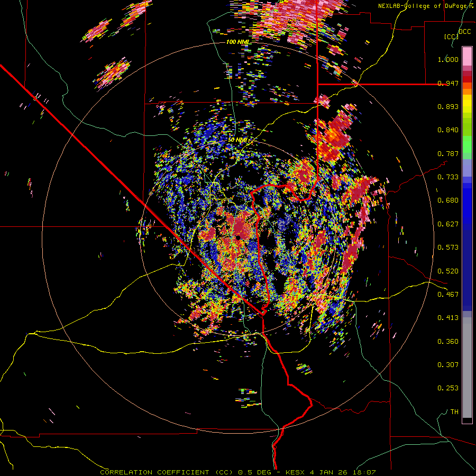This screenshot has width=476, height=476.
Task: Select the 0.520 color scale value
Action: [448, 271]
